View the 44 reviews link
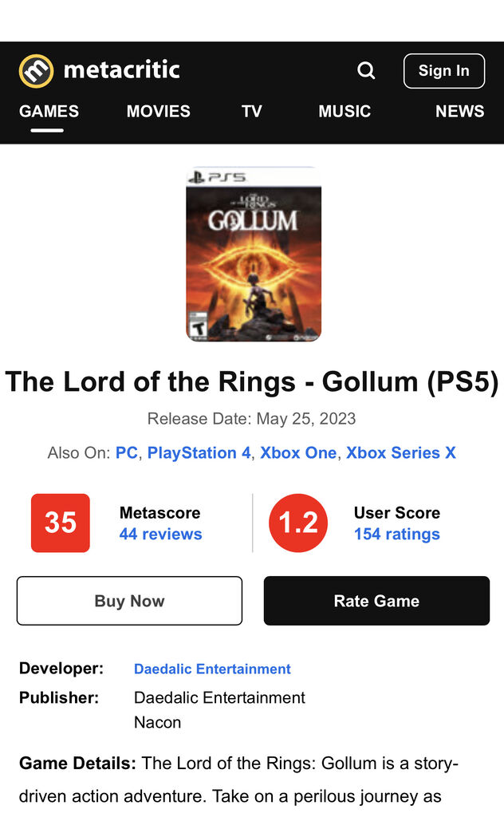Viewport: 504px width, 817px height. (160, 534)
